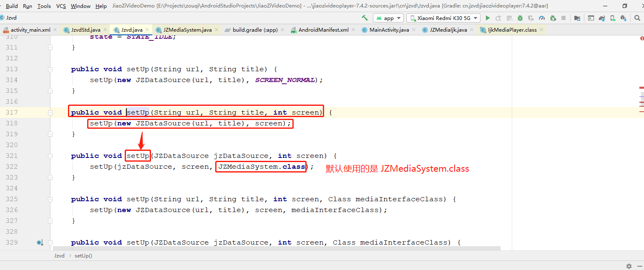644x270 pixels.
Task: Open the Tools menu
Action: [x=44, y=6]
